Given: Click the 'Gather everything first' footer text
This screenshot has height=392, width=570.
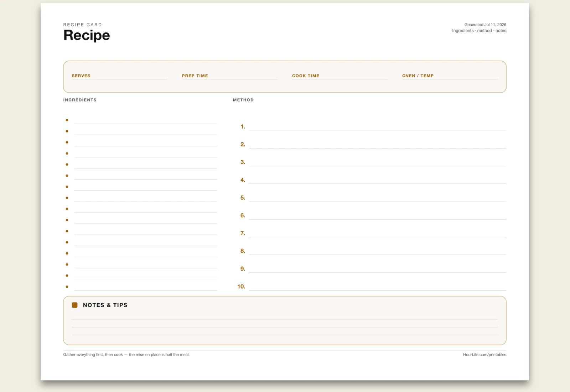Looking at the screenshot, I should (126, 355).
